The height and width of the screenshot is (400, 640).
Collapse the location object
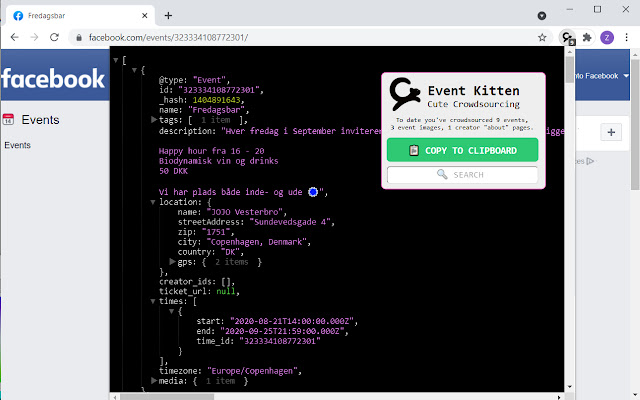click(x=153, y=202)
